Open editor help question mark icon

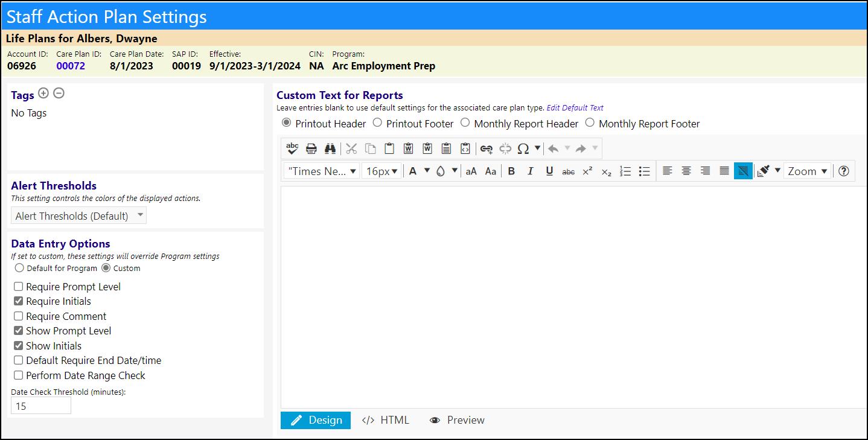844,171
